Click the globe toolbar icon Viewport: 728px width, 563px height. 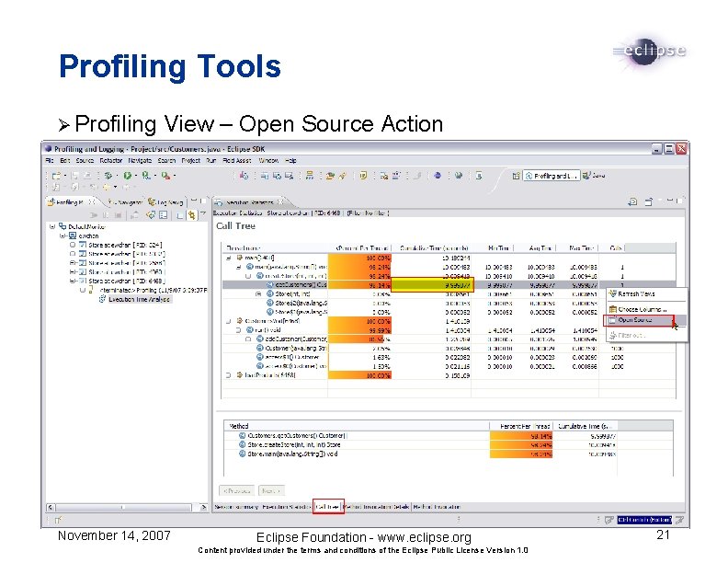(459, 176)
